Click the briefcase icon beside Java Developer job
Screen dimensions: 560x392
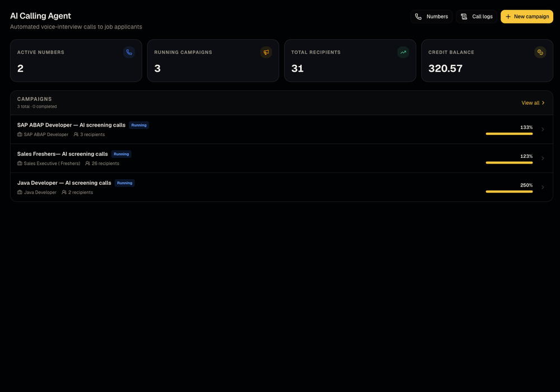(x=20, y=192)
